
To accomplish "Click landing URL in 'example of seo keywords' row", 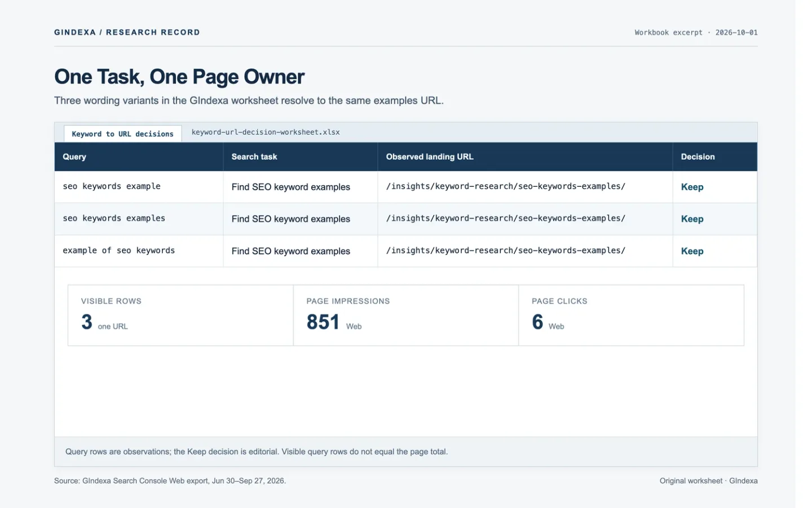I will pos(506,251).
